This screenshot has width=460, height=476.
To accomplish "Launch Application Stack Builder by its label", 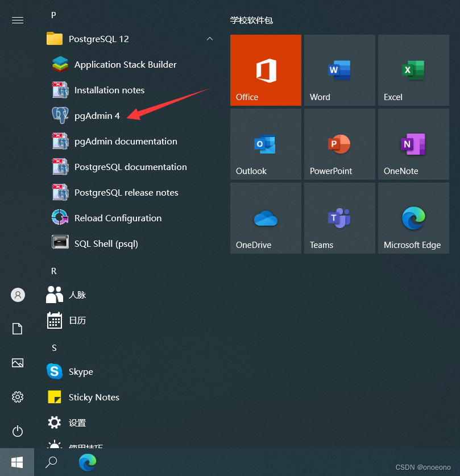I will (125, 65).
